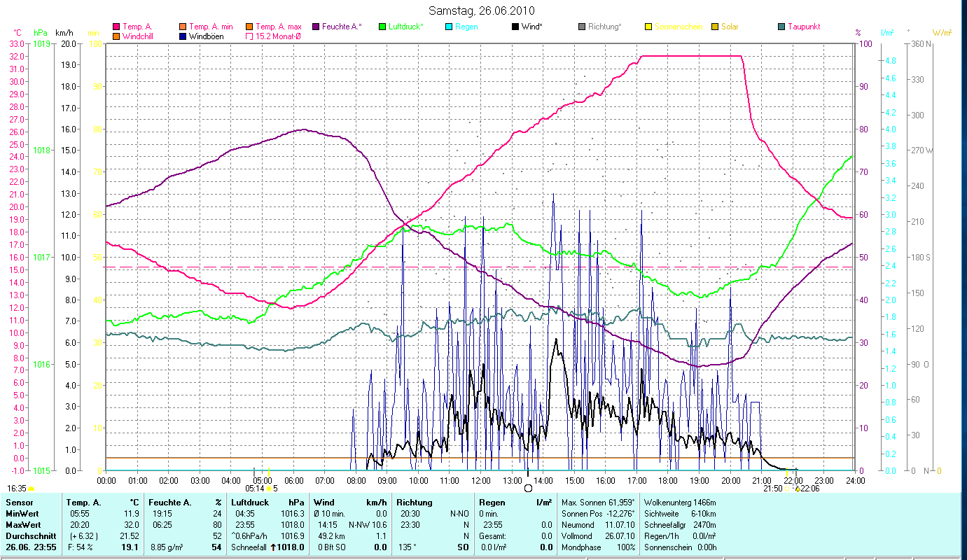
Task: Click the 12:00 label on time axis
Action: [481, 481]
